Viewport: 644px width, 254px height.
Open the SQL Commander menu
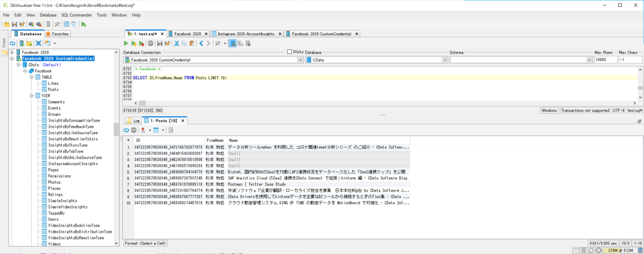77,15
